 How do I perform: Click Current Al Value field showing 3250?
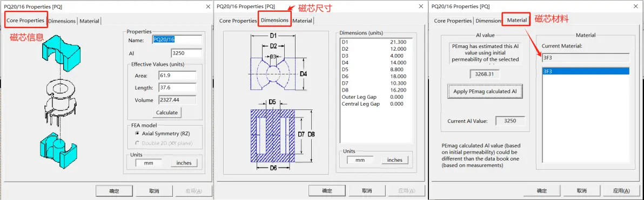tap(509, 121)
